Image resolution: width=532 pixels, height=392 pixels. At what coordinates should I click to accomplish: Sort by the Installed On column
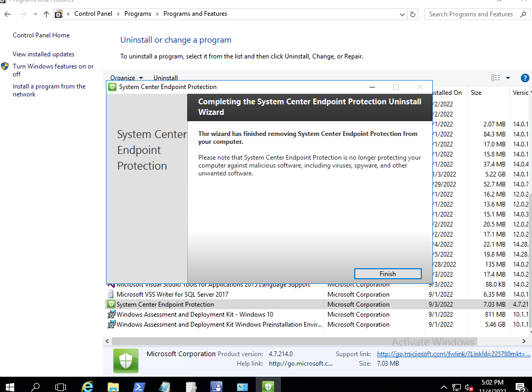[x=447, y=93]
